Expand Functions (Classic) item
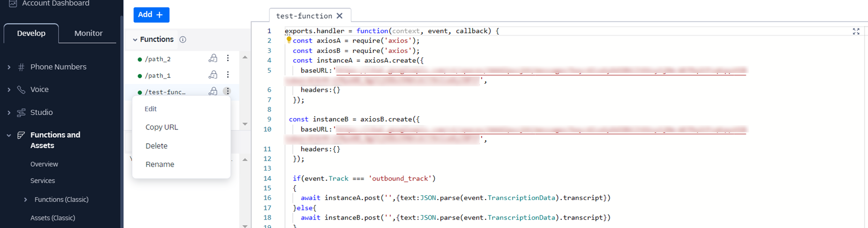This screenshot has height=228, width=868. tap(25, 200)
